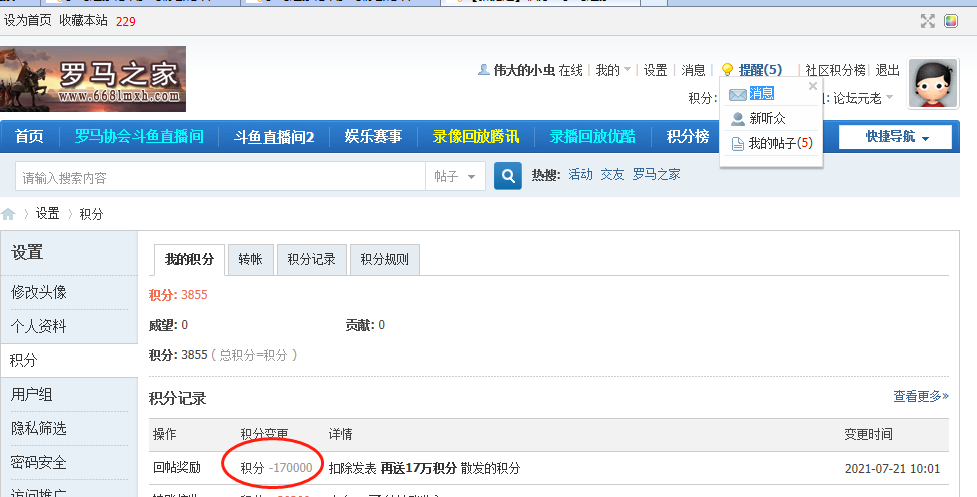This screenshot has height=497, width=977.
Task: Open 密码安全 in settings sidebar
Action: 39,462
